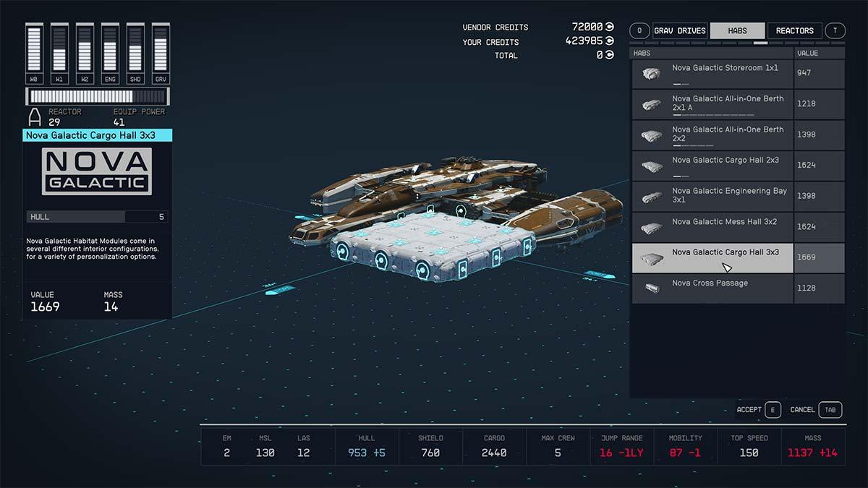Image resolution: width=868 pixels, height=488 pixels.
Task: Click the value 1398 for Engineering Bay 3x1
Action: [x=806, y=196]
